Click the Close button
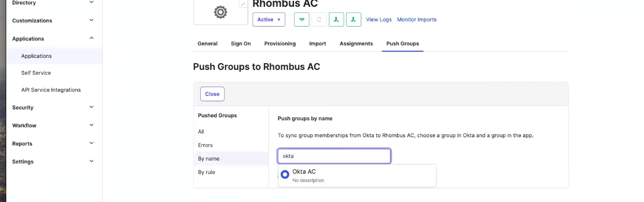Viewport: 644px width, 202px height. [x=212, y=94]
